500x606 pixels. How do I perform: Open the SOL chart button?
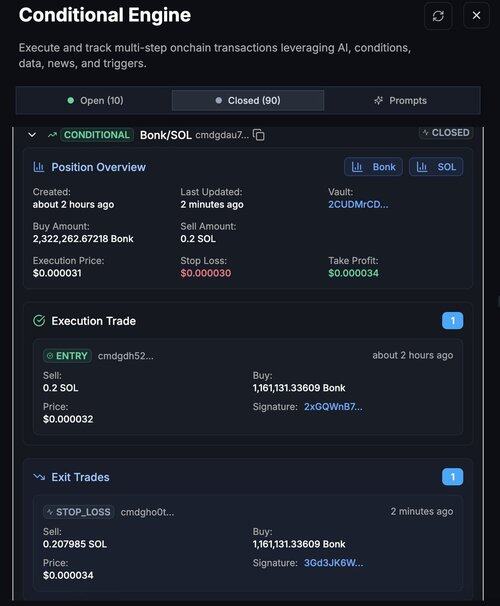tap(436, 167)
